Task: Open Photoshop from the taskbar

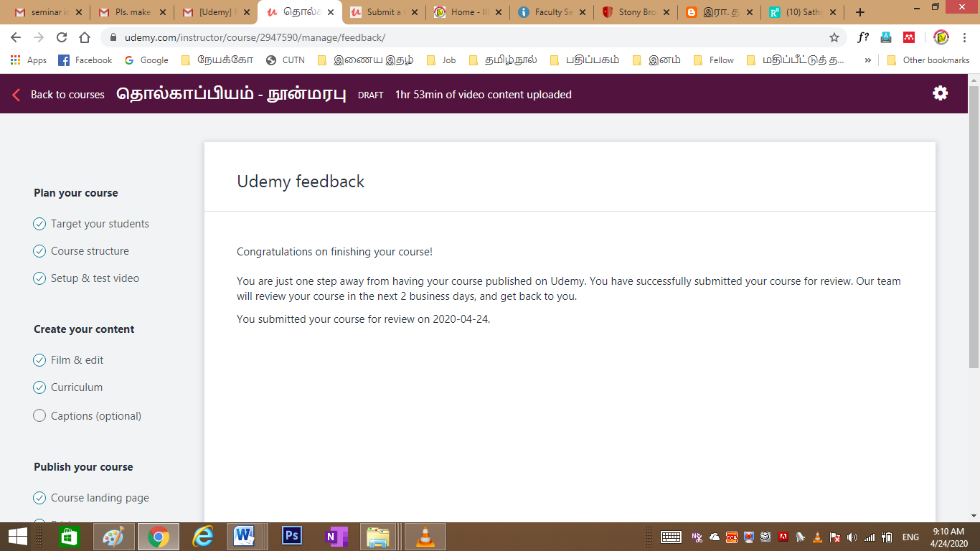Action: tap(292, 537)
